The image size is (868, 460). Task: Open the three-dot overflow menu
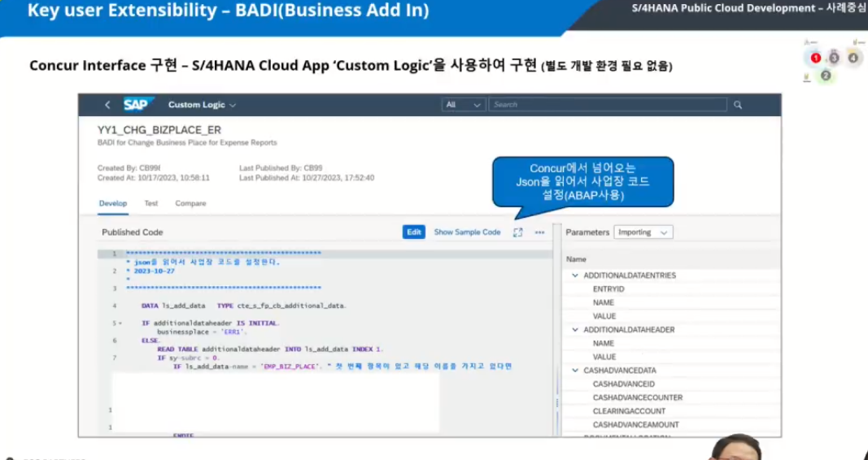click(539, 232)
